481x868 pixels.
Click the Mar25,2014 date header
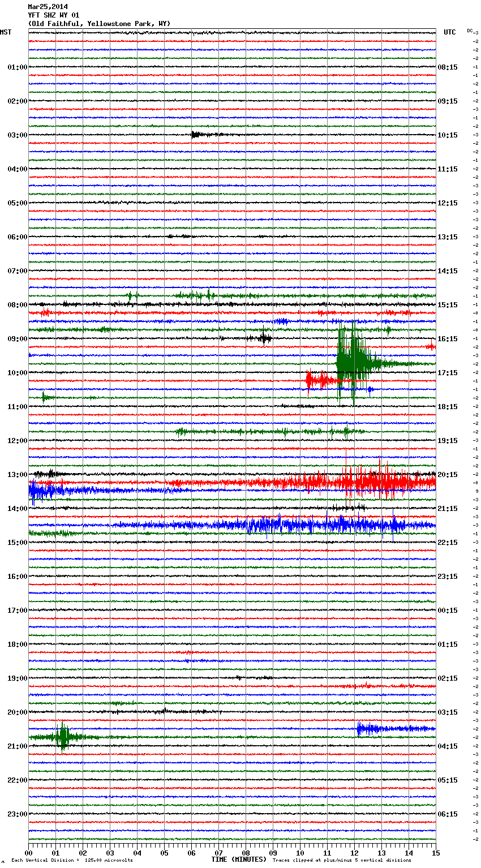[x=48, y=7]
